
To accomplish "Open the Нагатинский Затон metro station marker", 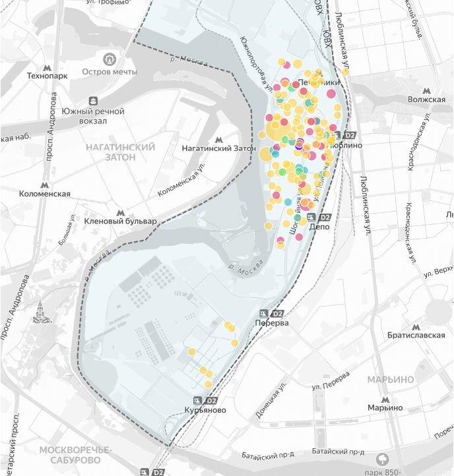I will tap(218, 140).
